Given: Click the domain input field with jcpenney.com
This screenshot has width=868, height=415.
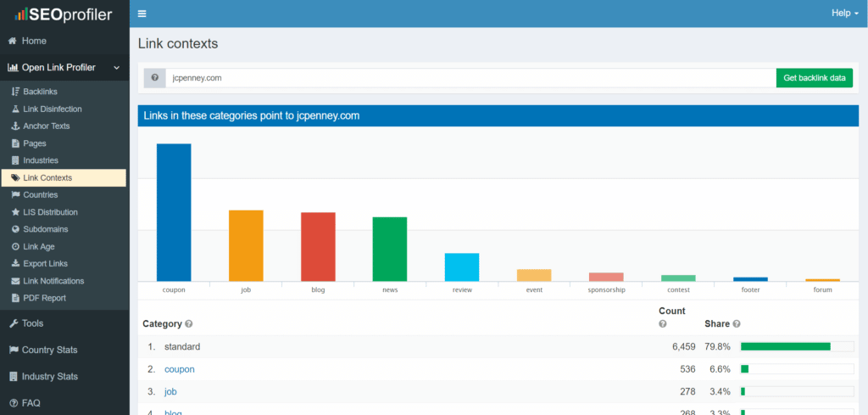Looking at the screenshot, I should click(x=470, y=78).
